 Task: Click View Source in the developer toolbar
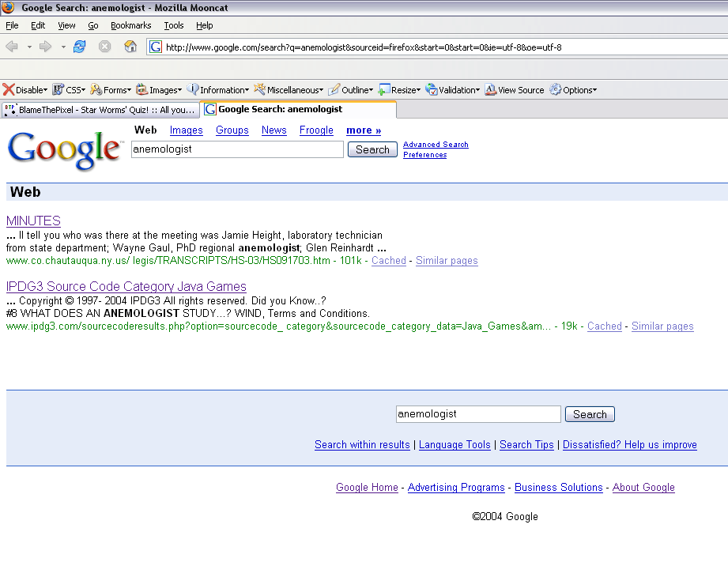click(x=515, y=89)
